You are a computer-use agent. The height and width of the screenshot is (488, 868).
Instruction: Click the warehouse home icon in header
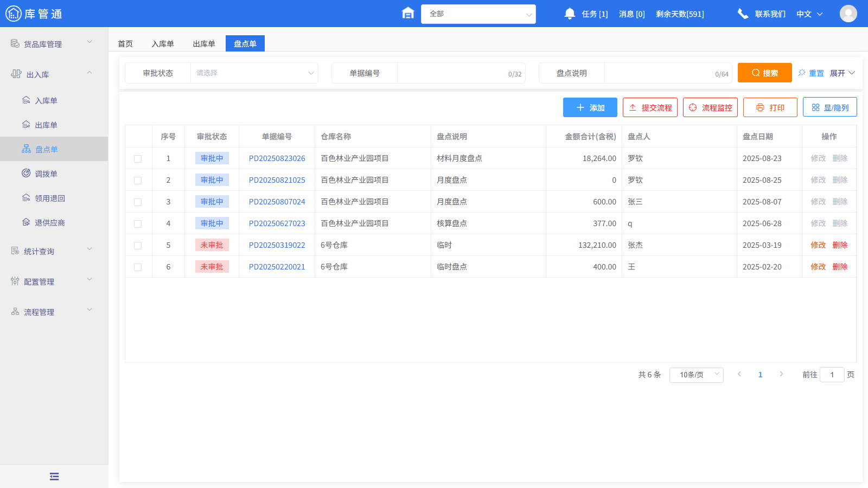coord(408,13)
